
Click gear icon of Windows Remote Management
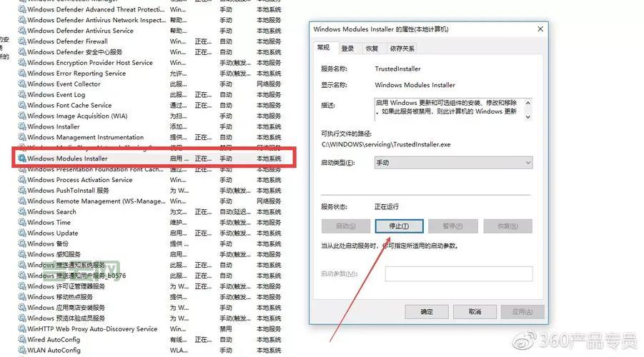click(x=22, y=201)
